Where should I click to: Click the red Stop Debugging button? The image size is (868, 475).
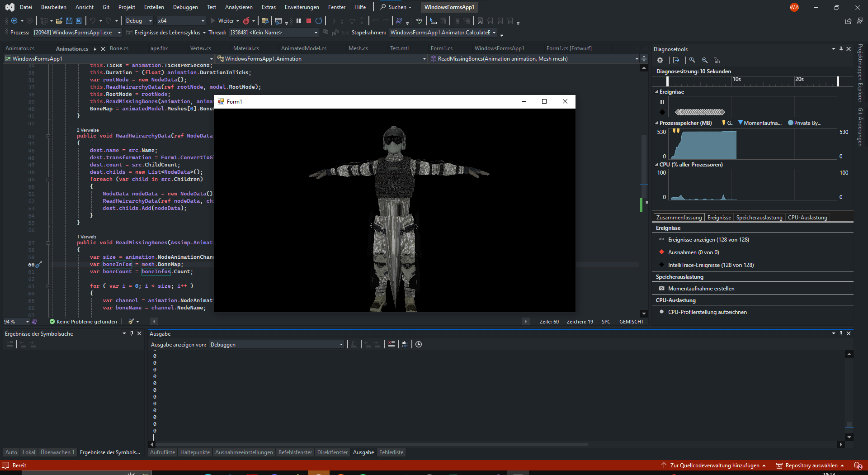[x=309, y=21]
